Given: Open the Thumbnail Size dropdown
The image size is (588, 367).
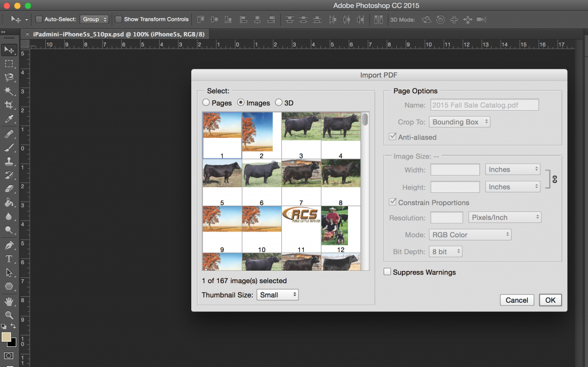Looking at the screenshot, I should click(277, 295).
